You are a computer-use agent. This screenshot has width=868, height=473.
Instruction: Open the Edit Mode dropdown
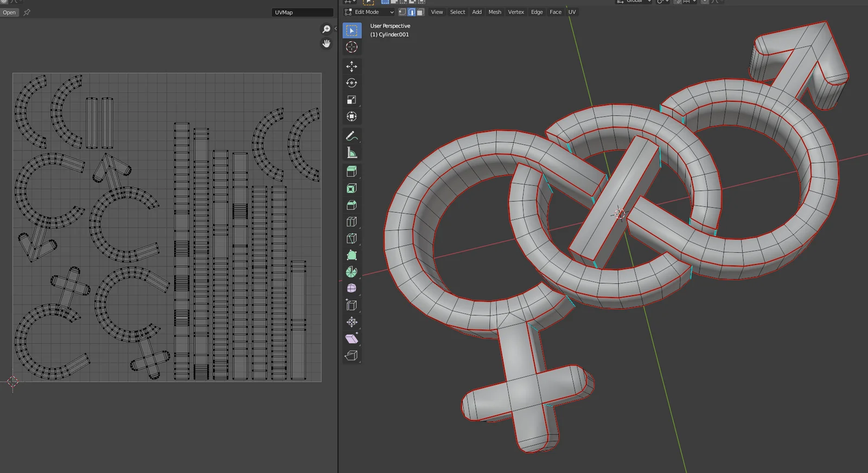click(369, 12)
